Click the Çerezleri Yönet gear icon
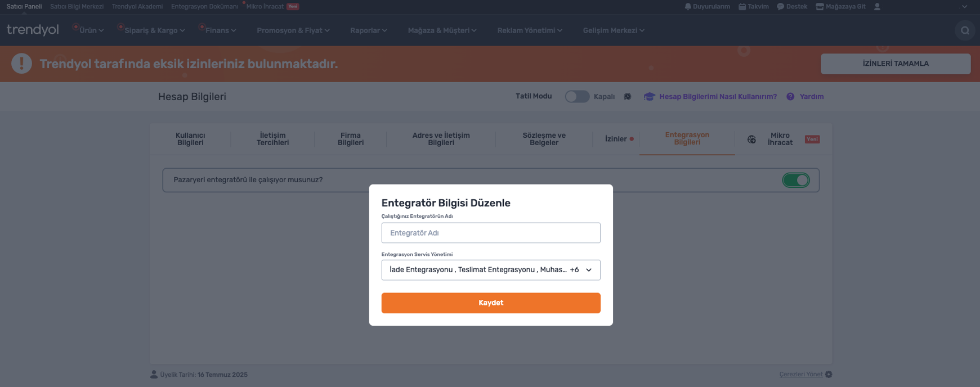This screenshot has height=387, width=980. pos(829,375)
